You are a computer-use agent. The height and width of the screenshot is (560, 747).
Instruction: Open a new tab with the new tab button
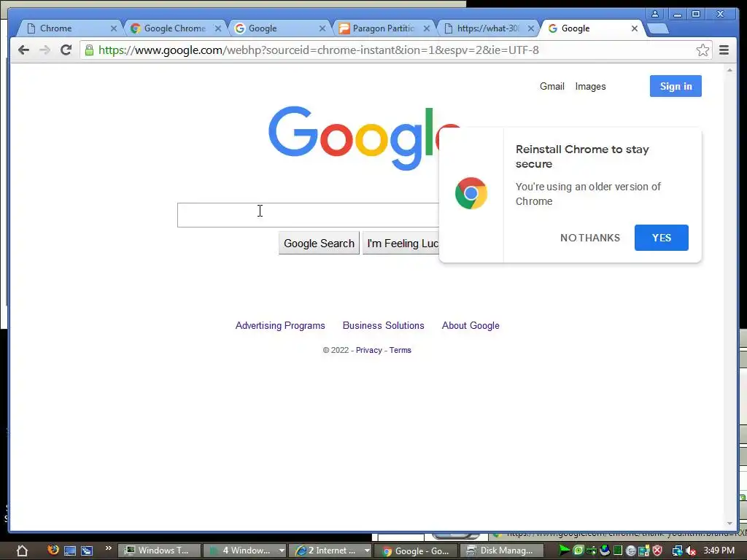tap(659, 28)
